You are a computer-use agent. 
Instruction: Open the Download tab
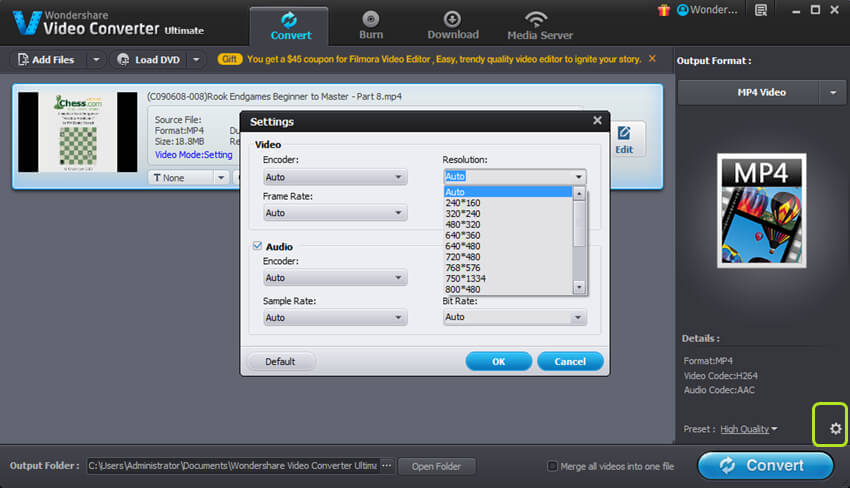[x=453, y=26]
